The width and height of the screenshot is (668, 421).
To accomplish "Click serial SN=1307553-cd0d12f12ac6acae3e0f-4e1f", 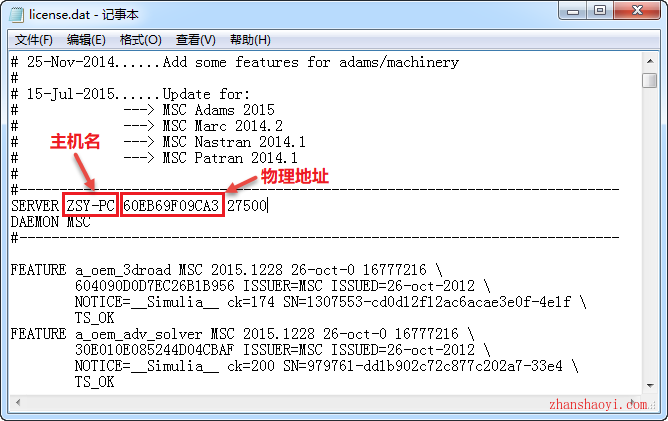I will coord(427,302).
